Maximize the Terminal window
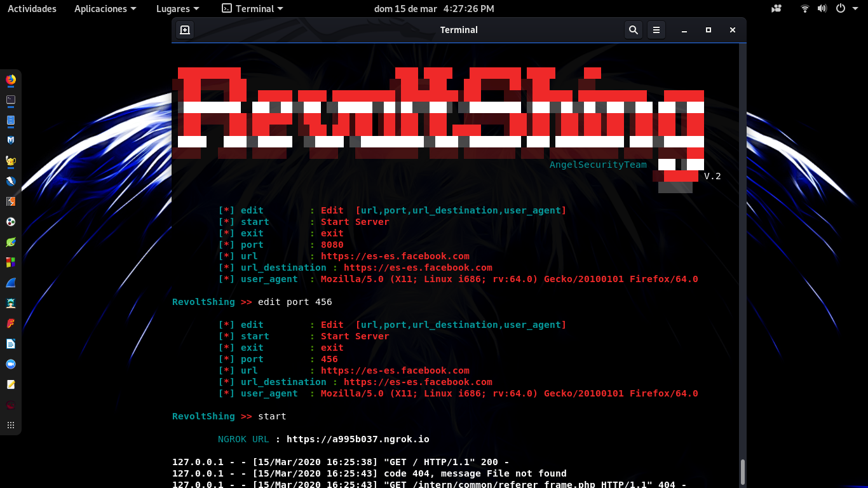Image resolution: width=868 pixels, height=488 pixels. (x=709, y=30)
